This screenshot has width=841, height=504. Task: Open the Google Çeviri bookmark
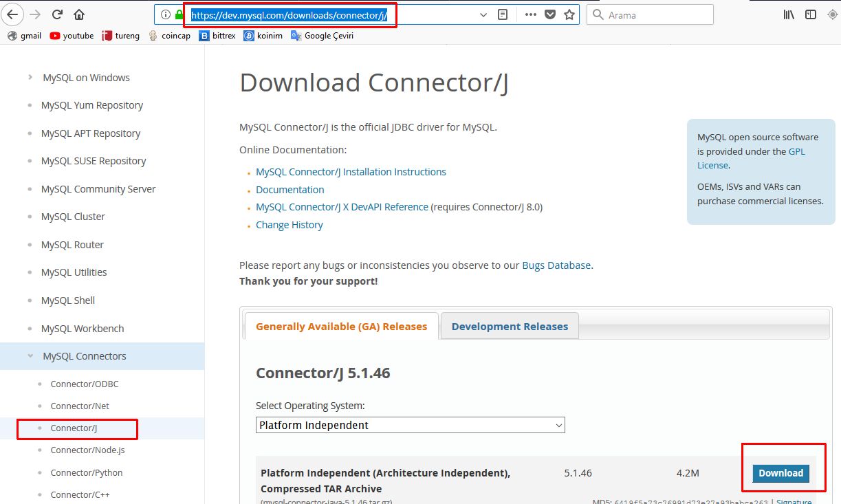tap(322, 36)
